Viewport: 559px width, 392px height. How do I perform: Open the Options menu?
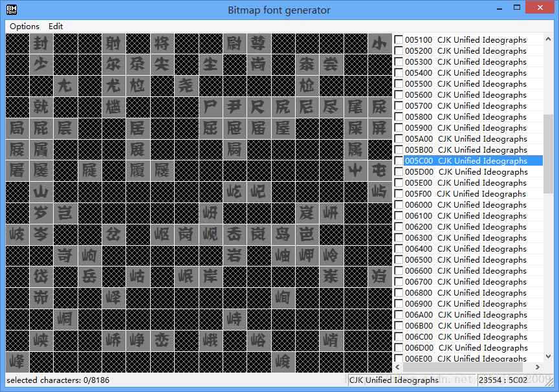click(24, 27)
